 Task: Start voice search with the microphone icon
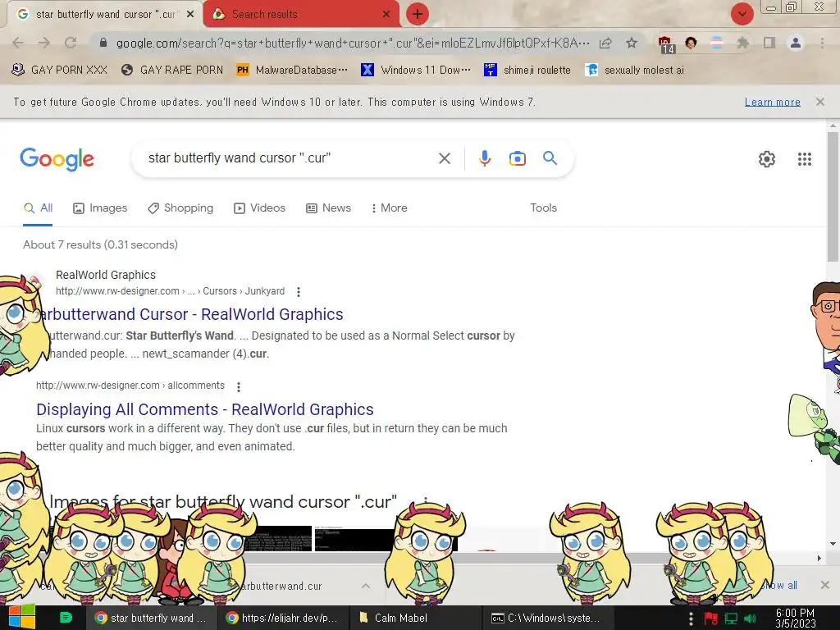point(484,158)
